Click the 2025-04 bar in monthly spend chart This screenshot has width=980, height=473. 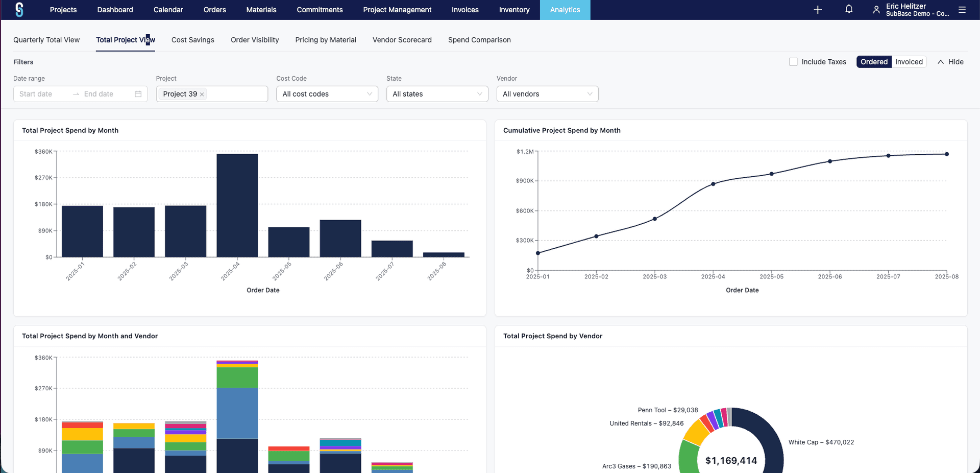237,205
